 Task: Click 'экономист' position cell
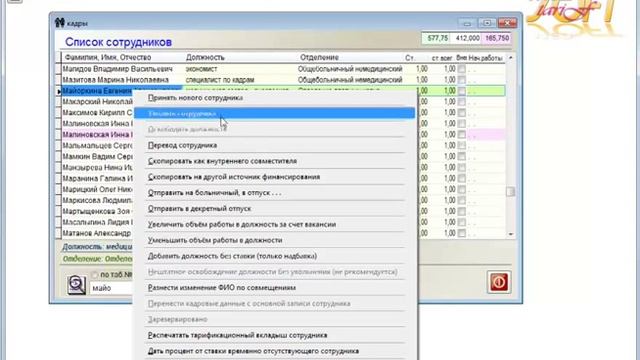click(201, 69)
